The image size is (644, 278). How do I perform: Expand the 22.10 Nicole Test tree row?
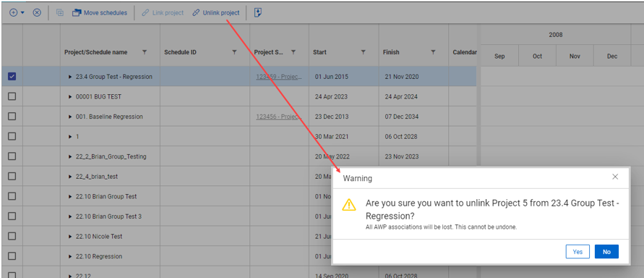click(70, 237)
